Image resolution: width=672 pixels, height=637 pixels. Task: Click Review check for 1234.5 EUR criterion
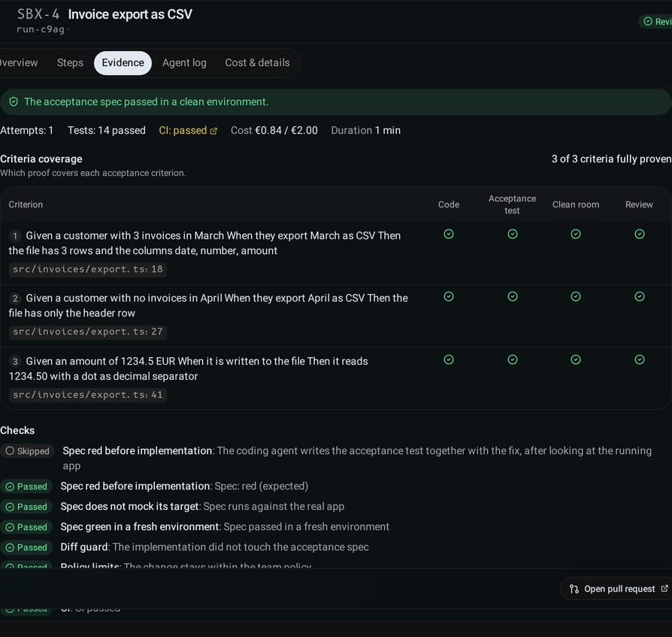[640, 359]
